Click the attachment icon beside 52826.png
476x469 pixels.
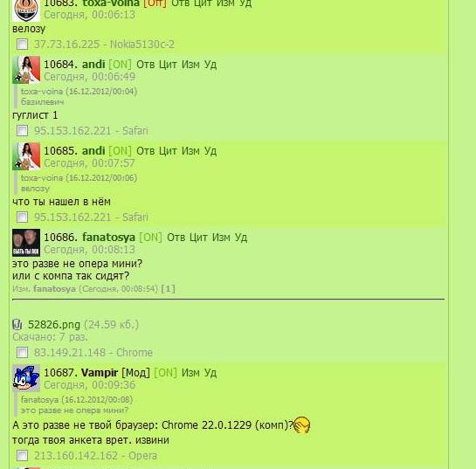tap(17, 325)
